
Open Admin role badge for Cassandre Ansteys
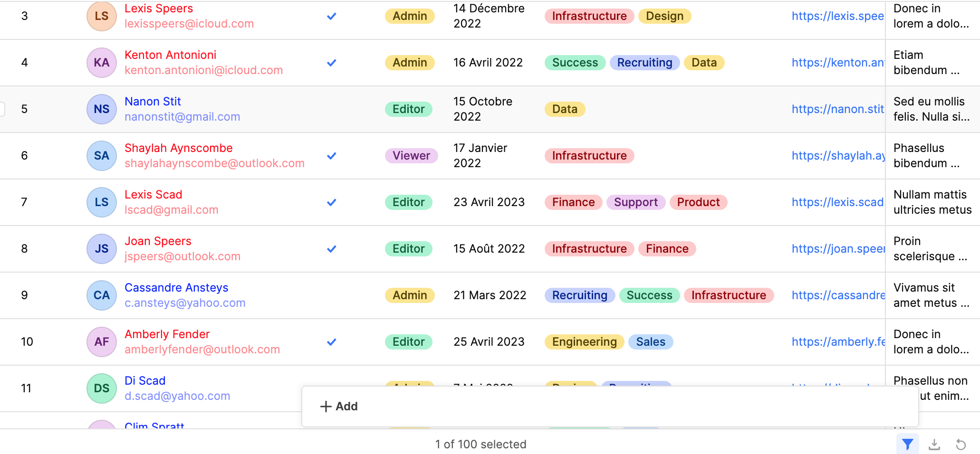[410, 295]
